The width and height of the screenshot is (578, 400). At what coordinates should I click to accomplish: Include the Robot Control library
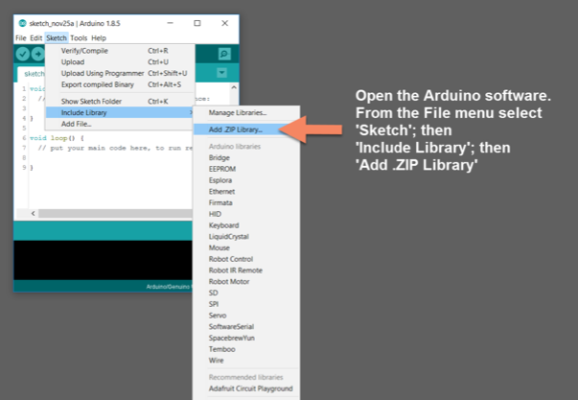[246, 259]
